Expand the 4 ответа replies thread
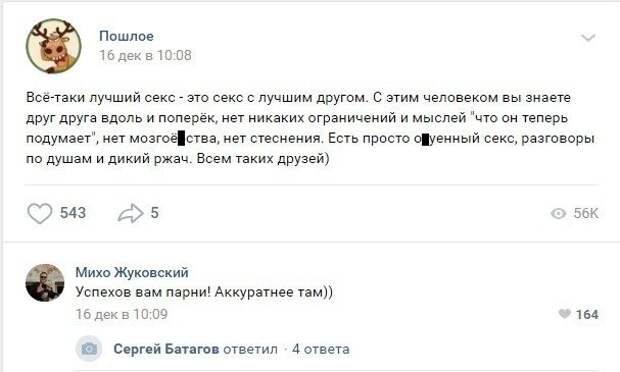Viewport: 620px width, 372px height. pyautogui.click(x=321, y=349)
